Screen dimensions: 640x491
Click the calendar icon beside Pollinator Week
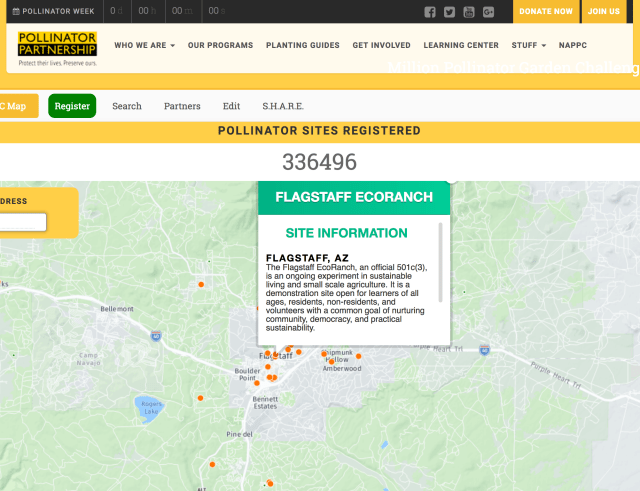click(15, 12)
